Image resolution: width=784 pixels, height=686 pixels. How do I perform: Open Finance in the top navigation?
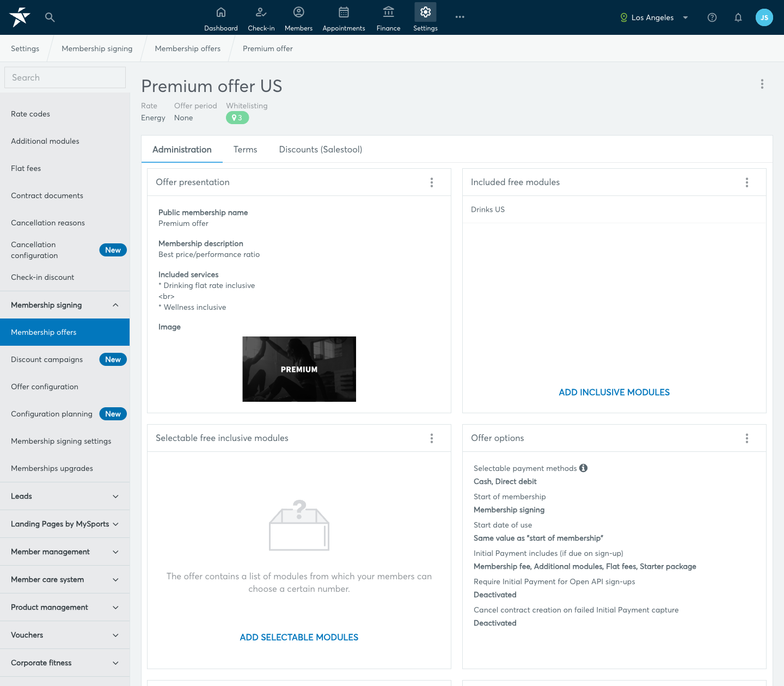tap(389, 18)
